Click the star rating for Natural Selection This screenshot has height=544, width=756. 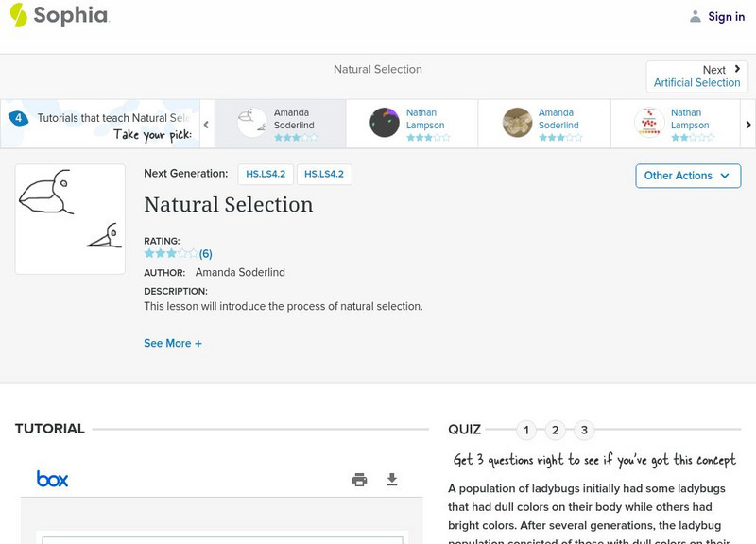171,254
